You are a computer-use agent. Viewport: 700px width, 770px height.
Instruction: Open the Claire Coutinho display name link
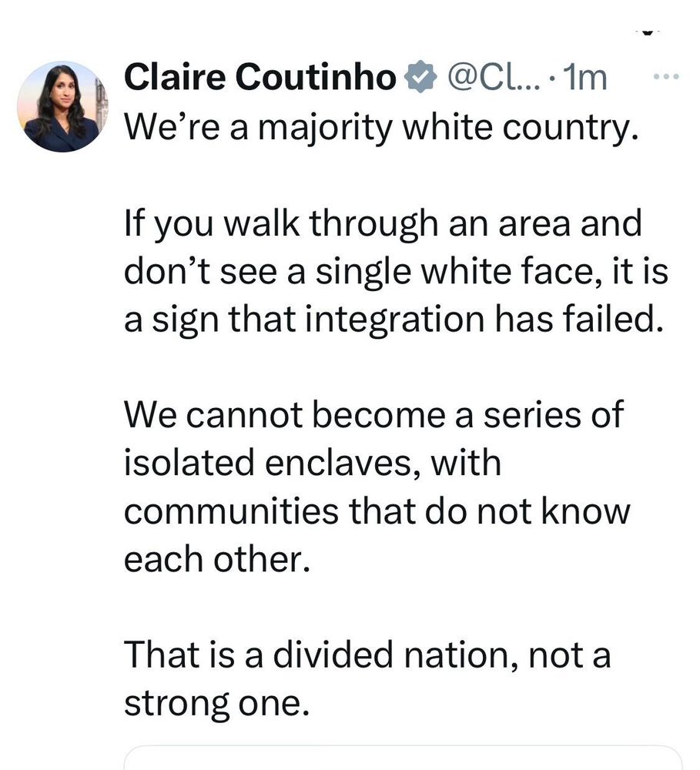tap(260, 77)
